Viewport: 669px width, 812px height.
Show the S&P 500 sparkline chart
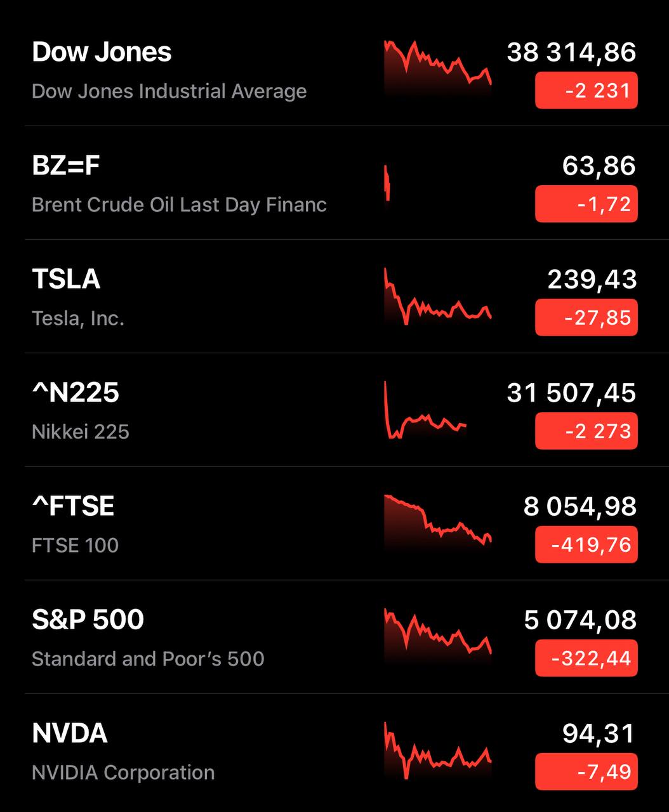pyautogui.click(x=437, y=636)
